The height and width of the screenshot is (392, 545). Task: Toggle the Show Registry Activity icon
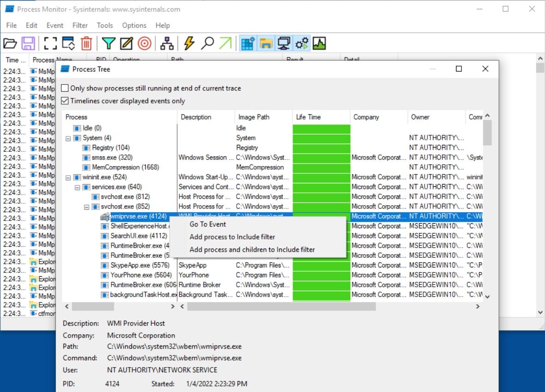tap(248, 43)
